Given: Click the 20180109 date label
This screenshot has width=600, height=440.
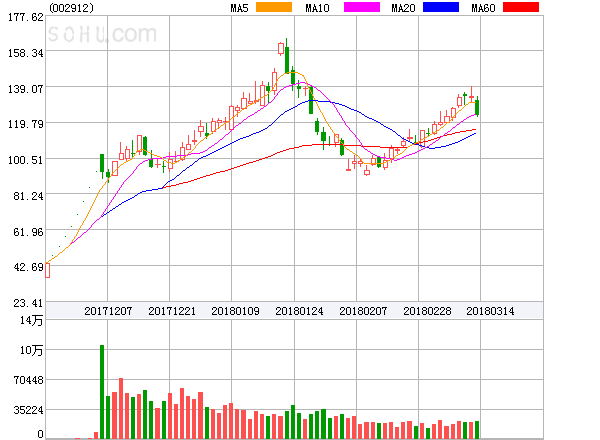Looking at the screenshot, I should pos(235,311).
